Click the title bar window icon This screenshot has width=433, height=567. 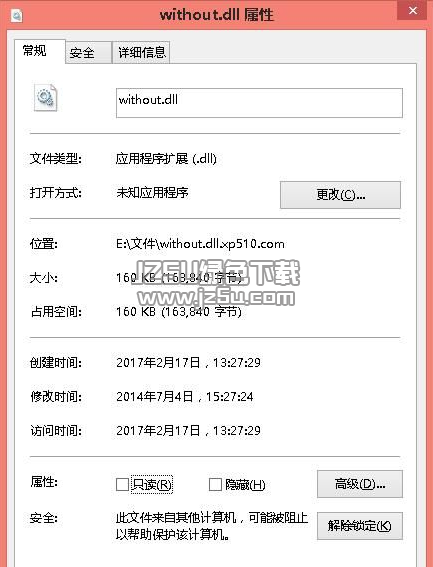click(16, 16)
